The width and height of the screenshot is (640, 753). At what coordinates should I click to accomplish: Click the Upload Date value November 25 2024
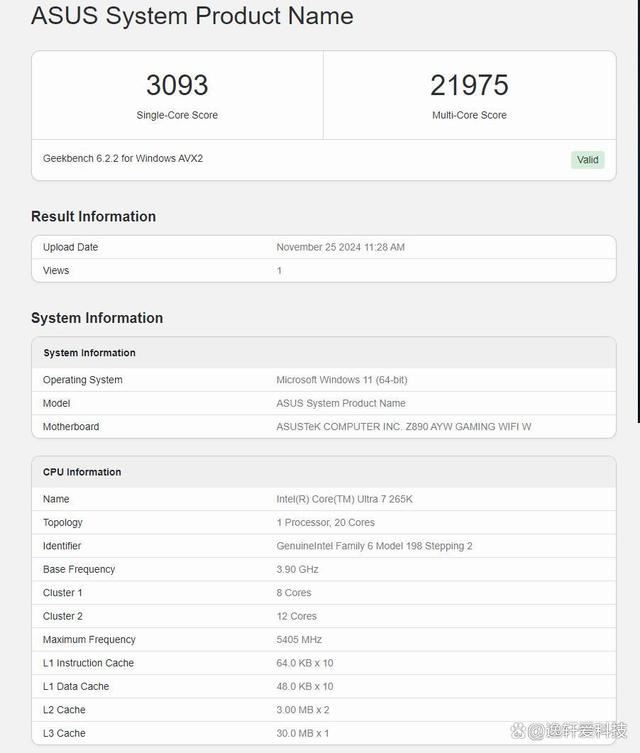[x=340, y=247]
